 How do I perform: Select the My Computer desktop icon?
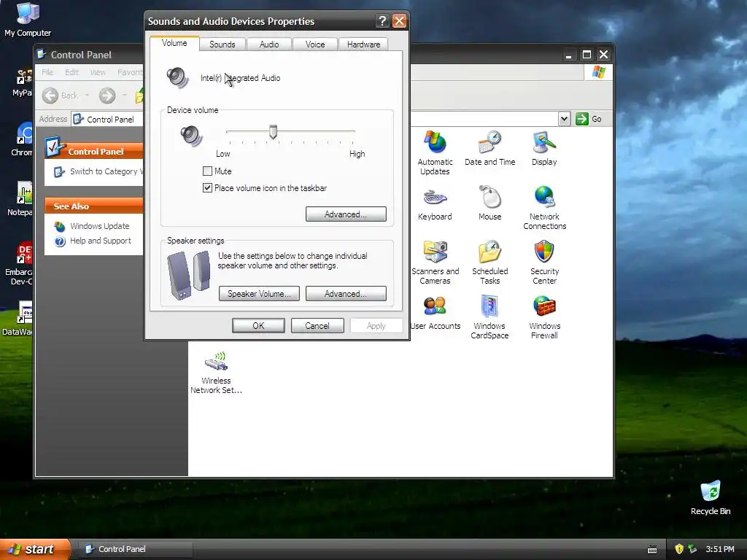28,20
